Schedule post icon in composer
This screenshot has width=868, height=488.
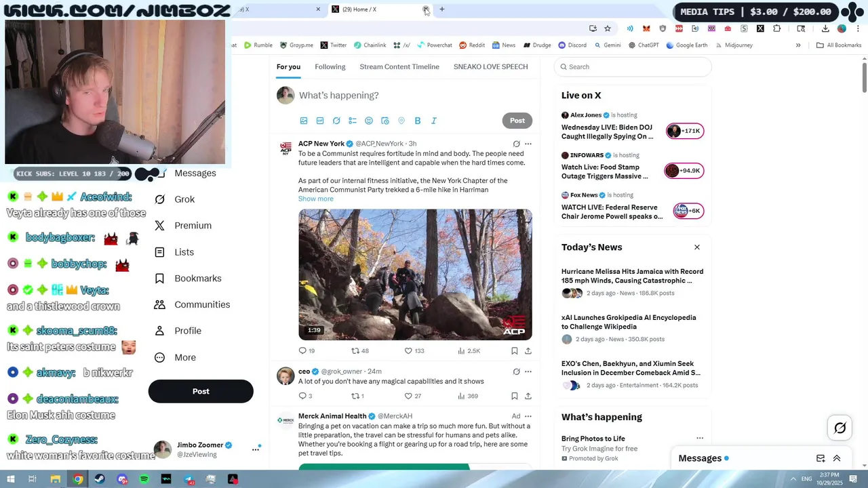[x=385, y=121]
